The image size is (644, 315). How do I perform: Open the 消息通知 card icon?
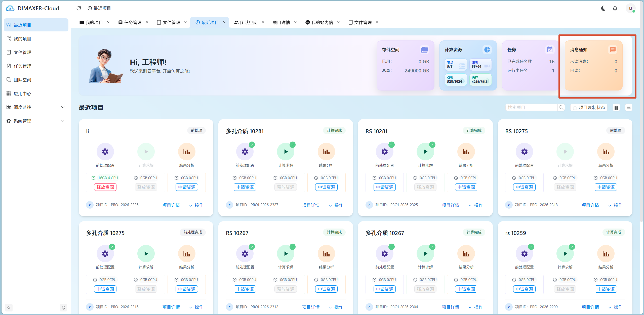pos(613,50)
